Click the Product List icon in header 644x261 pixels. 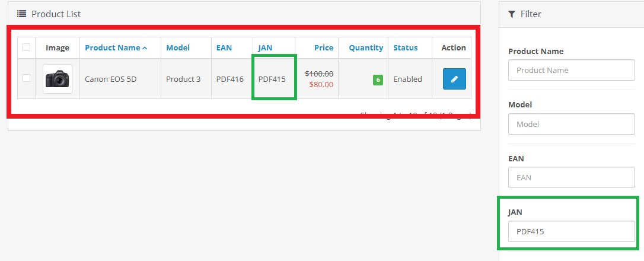coord(21,14)
